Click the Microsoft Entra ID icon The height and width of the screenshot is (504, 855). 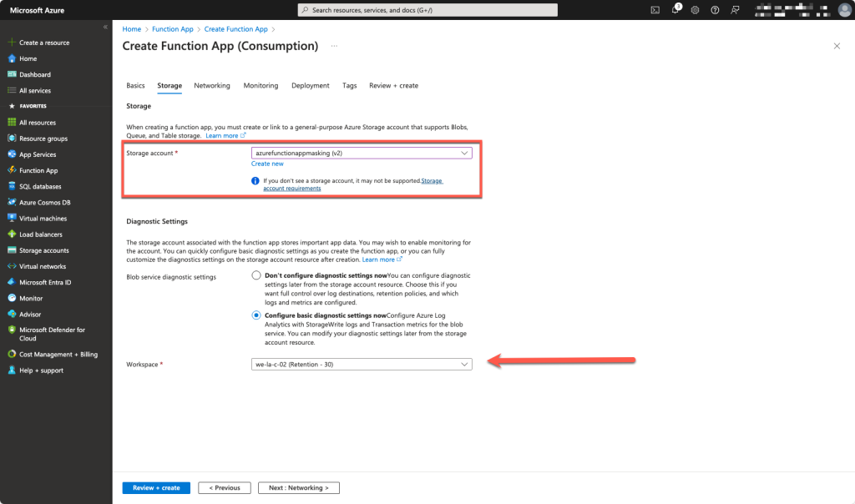(12, 282)
